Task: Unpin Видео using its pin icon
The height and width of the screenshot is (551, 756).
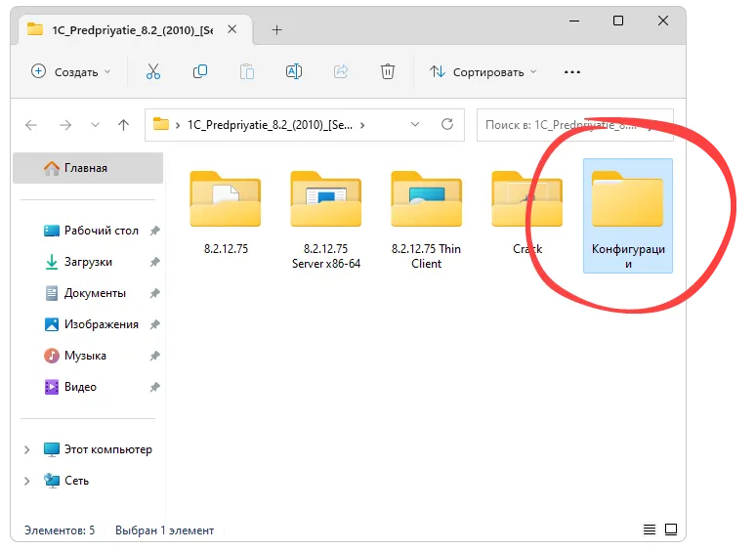Action: tap(154, 387)
